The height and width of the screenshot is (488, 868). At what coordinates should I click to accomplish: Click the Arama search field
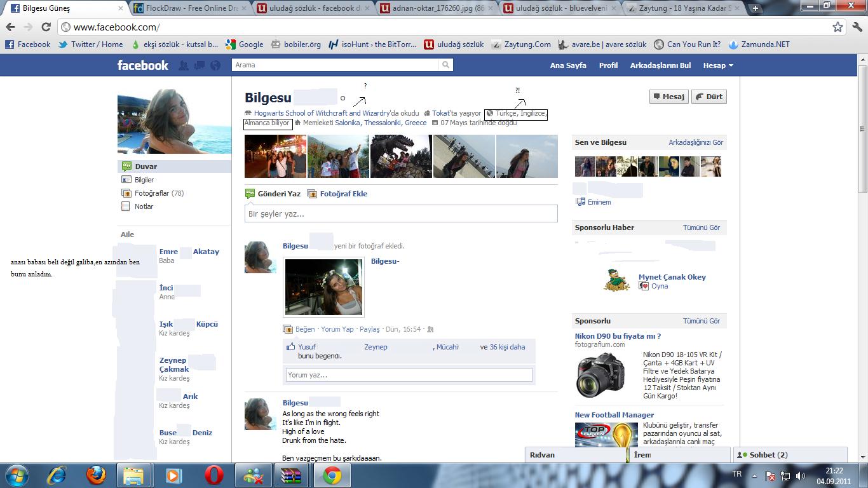click(336, 65)
